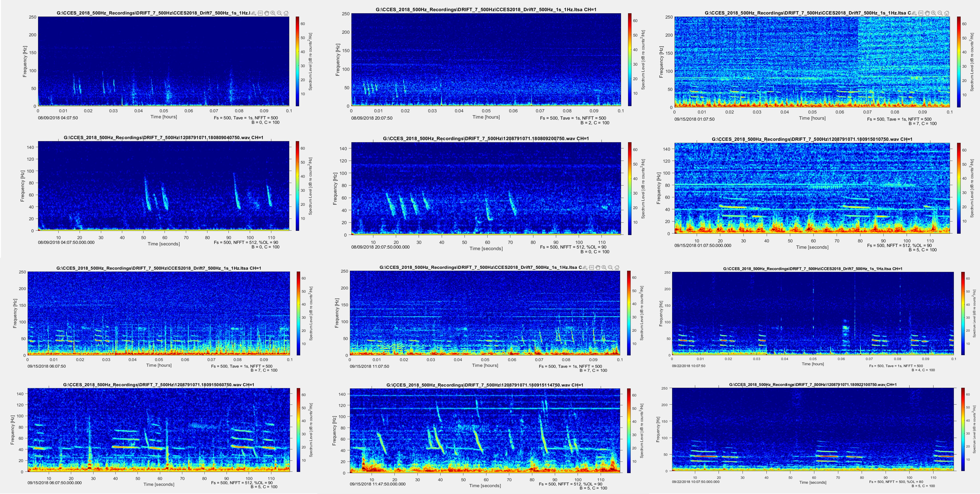This screenshot has height=494, width=980.
Task: Click Time [hours] label under 08/09 20:07:50 plot
Action: coord(486,117)
